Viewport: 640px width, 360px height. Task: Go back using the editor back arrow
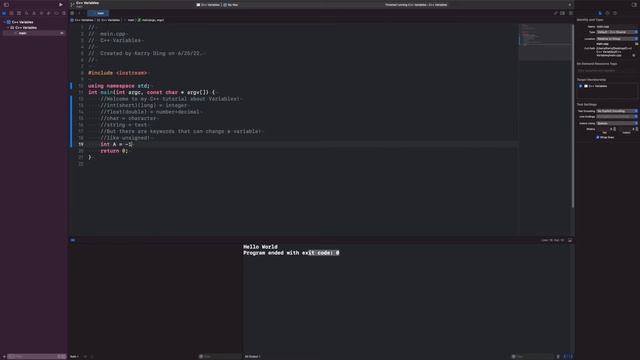79,13
